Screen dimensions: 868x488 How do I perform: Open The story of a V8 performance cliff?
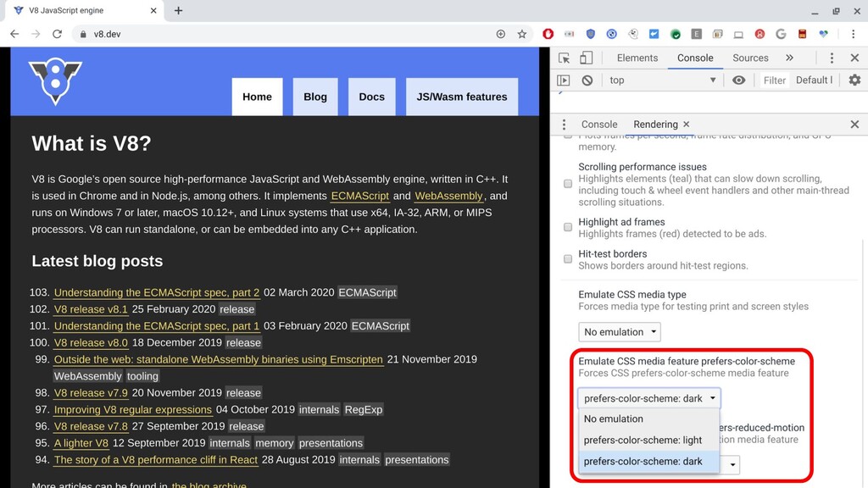tap(156, 460)
